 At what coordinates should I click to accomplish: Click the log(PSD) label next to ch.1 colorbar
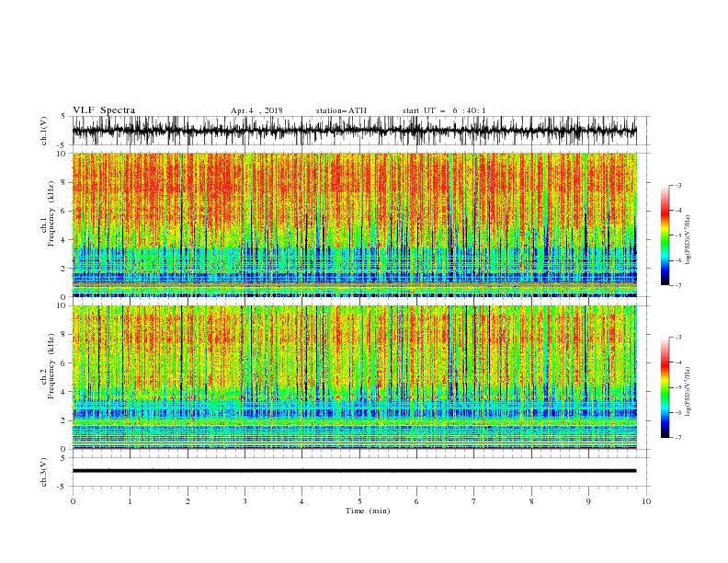click(x=688, y=240)
